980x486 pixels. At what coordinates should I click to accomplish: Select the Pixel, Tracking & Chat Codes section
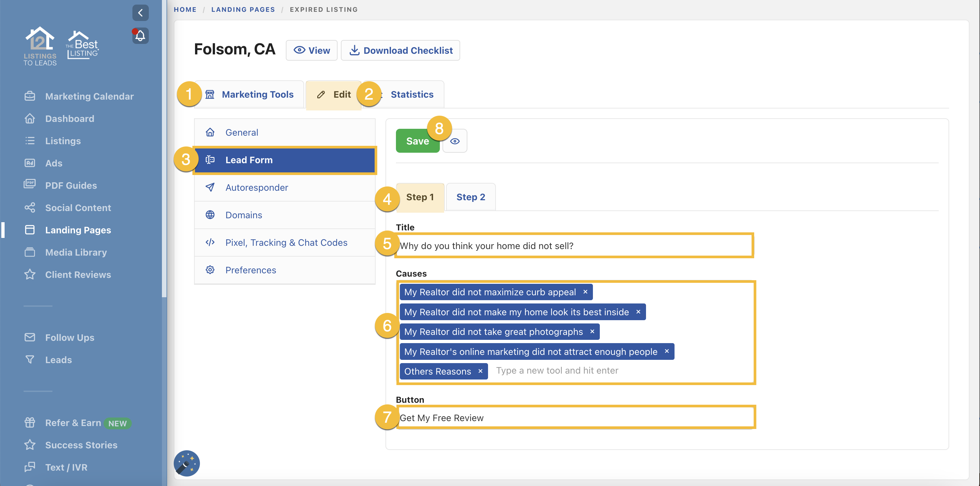pyautogui.click(x=286, y=242)
